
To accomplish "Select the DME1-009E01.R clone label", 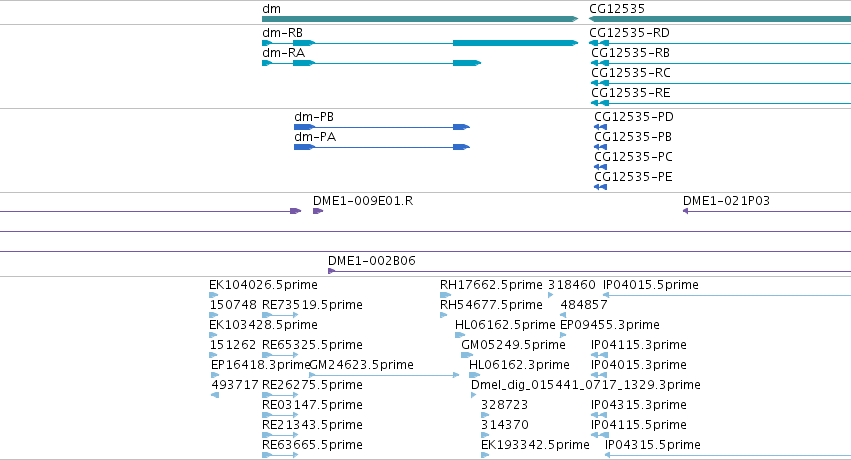I will pyautogui.click(x=363, y=201).
